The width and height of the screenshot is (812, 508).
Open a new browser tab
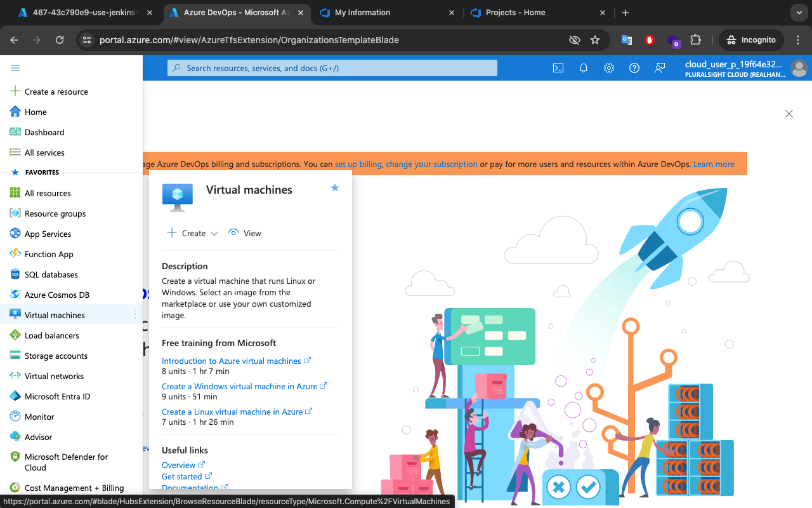[x=625, y=13]
